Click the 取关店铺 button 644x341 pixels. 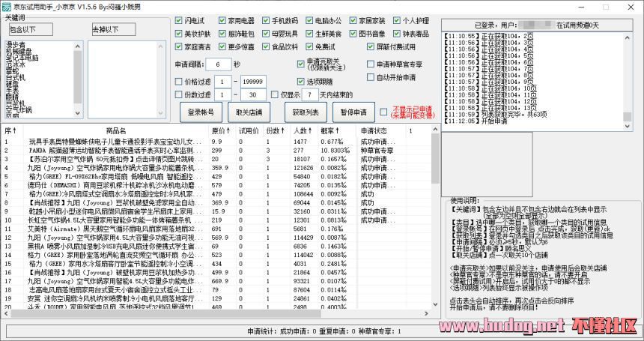(x=249, y=112)
